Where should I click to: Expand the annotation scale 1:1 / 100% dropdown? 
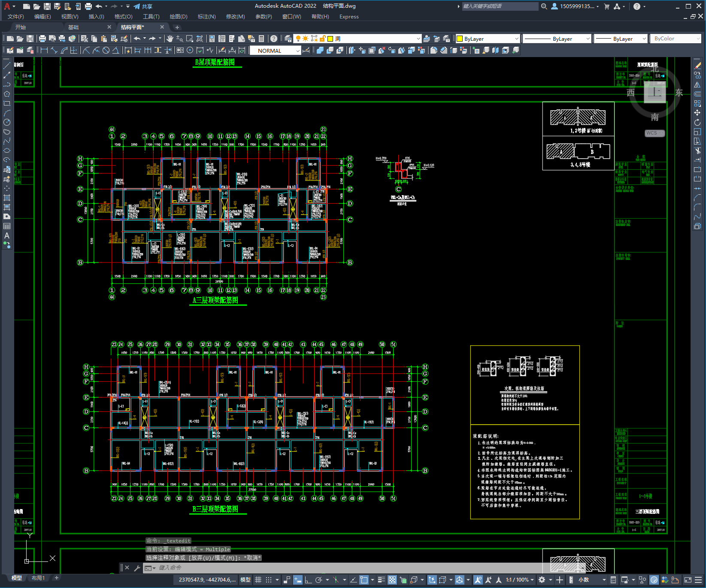click(520, 580)
